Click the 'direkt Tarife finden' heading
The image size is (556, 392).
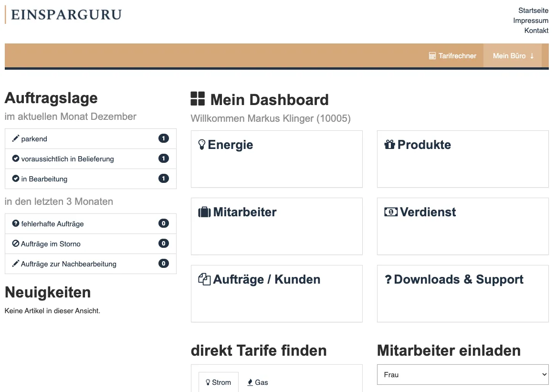pos(259,350)
